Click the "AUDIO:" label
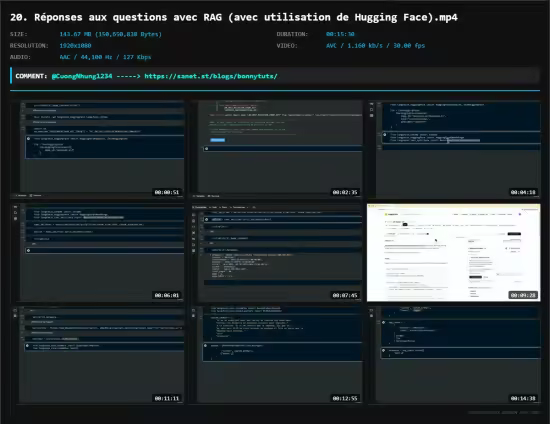Viewport: 550px width, 424px height. (20, 57)
